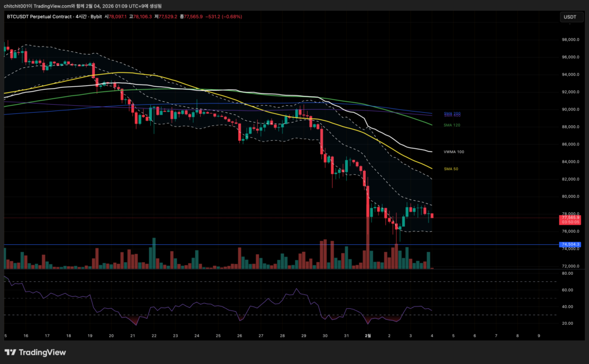Viewport: 589px width, 364px height.
Task: Click the TradingView logo icon
Action: point(11,352)
